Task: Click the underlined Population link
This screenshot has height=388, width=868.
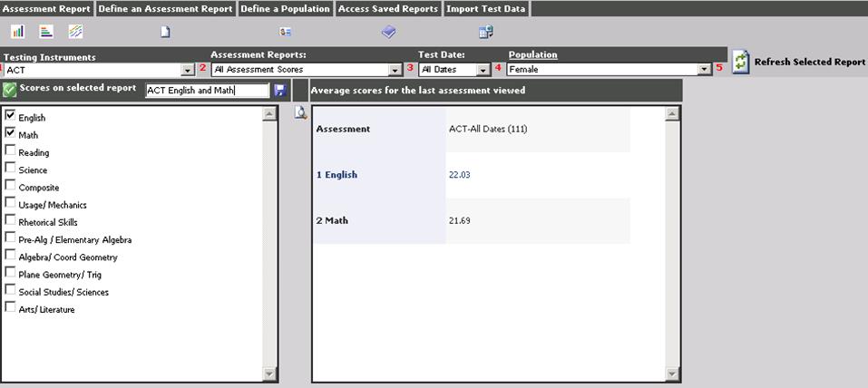Action: tap(533, 54)
